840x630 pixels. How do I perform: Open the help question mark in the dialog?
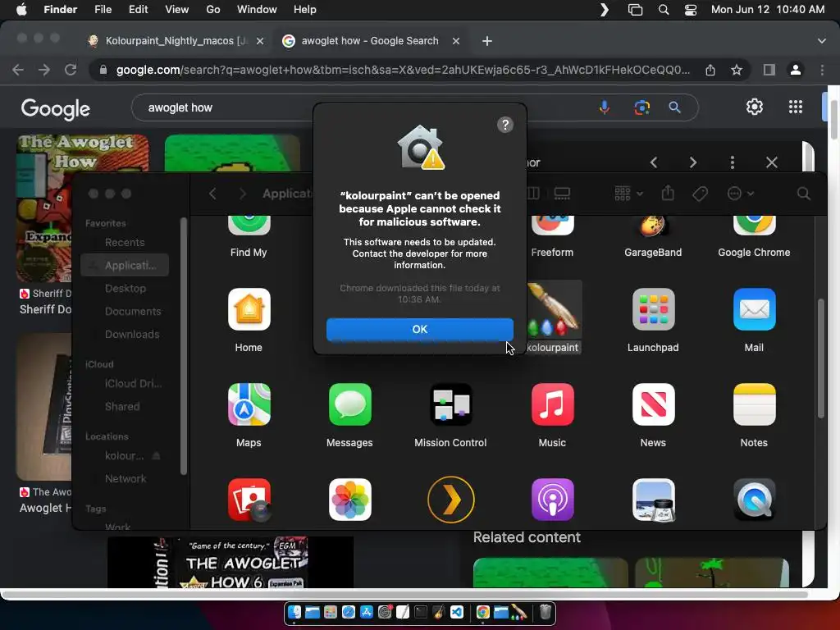(x=504, y=125)
